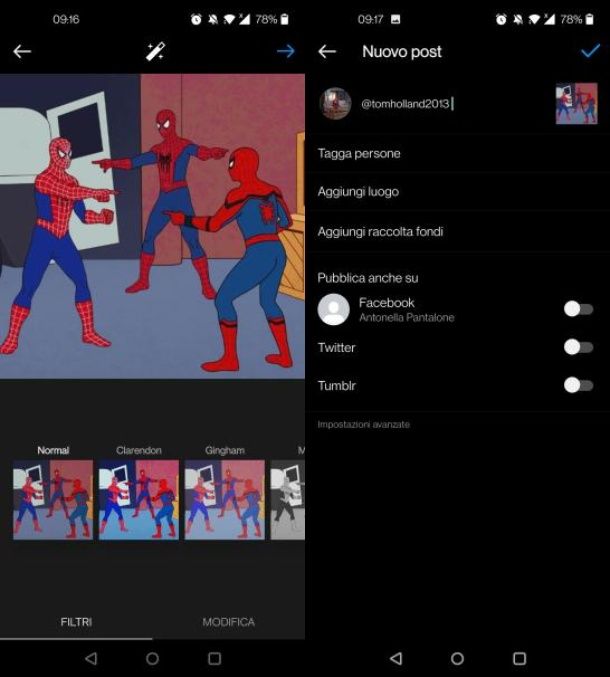610x677 pixels.
Task: Tap the post preview thumbnail
Action: 576,104
